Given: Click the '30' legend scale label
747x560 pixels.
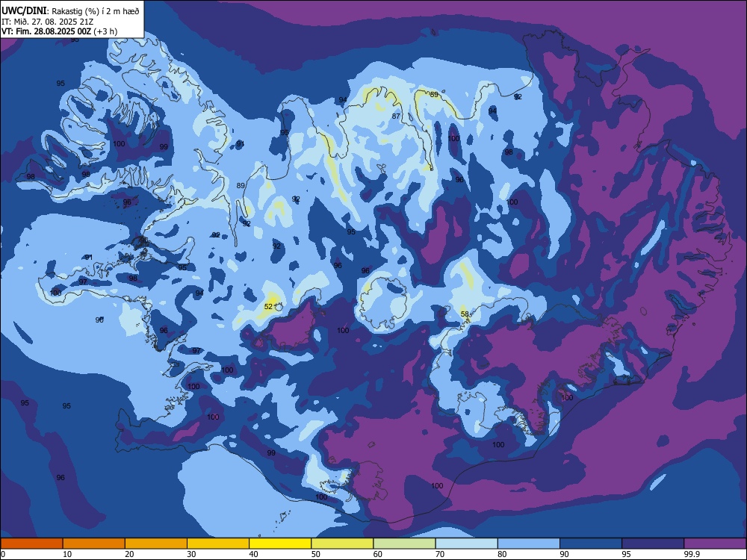Looking at the screenshot, I should [191, 554].
